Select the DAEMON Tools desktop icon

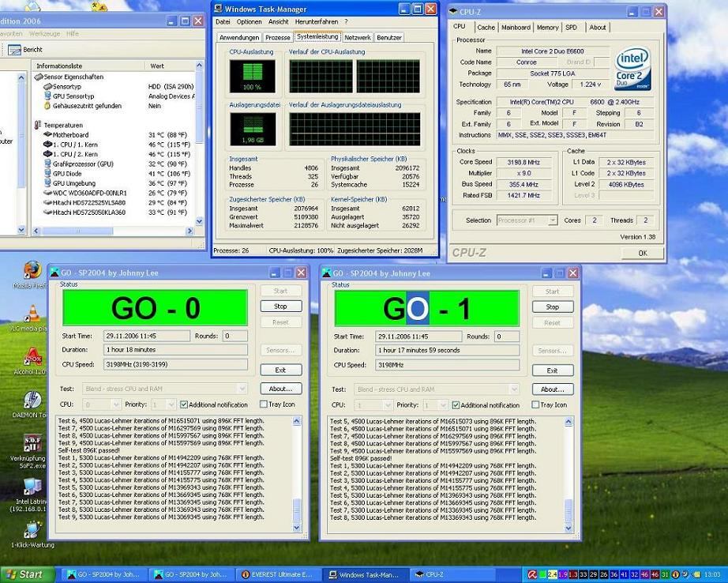(32, 400)
